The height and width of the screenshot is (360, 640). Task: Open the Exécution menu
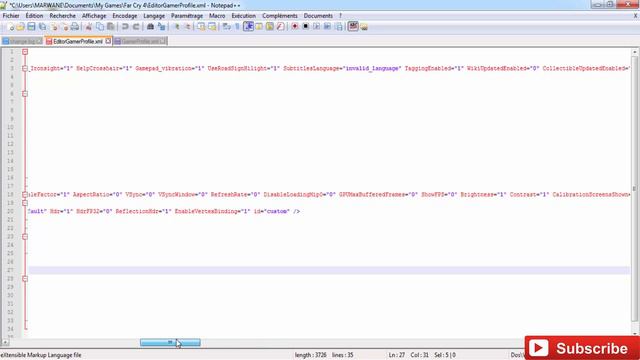pyautogui.click(x=244, y=16)
